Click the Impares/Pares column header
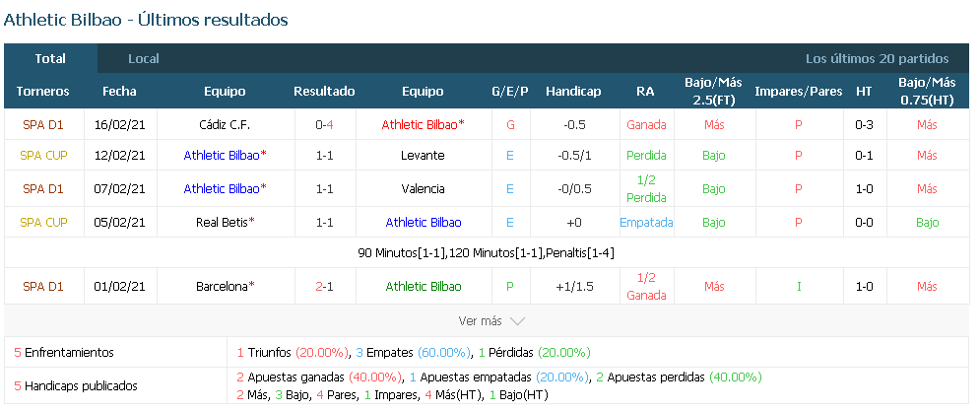This screenshot has height=412, width=980. [x=798, y=92]
